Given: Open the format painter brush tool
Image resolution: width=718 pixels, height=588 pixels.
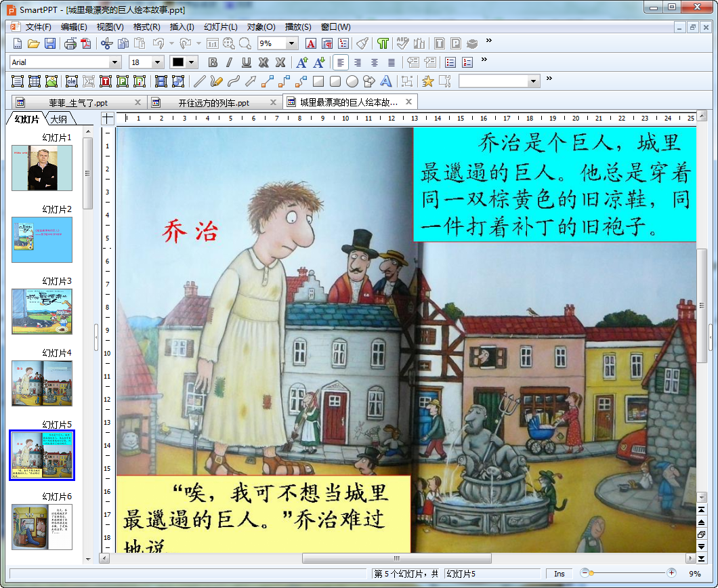Looking at the screenshot, I should (362, 43).
